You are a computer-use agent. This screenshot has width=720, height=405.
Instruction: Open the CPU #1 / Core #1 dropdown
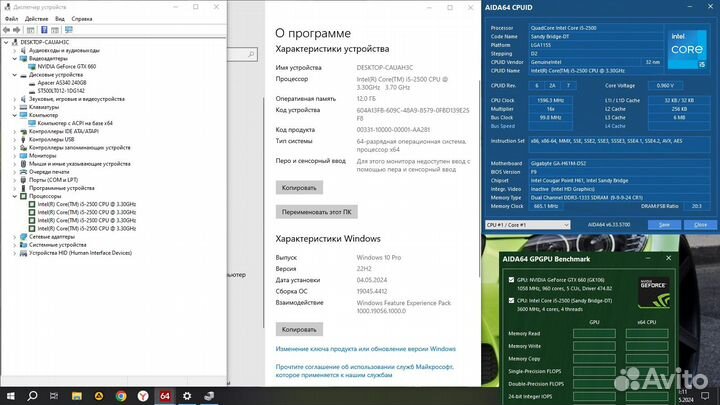528,225
